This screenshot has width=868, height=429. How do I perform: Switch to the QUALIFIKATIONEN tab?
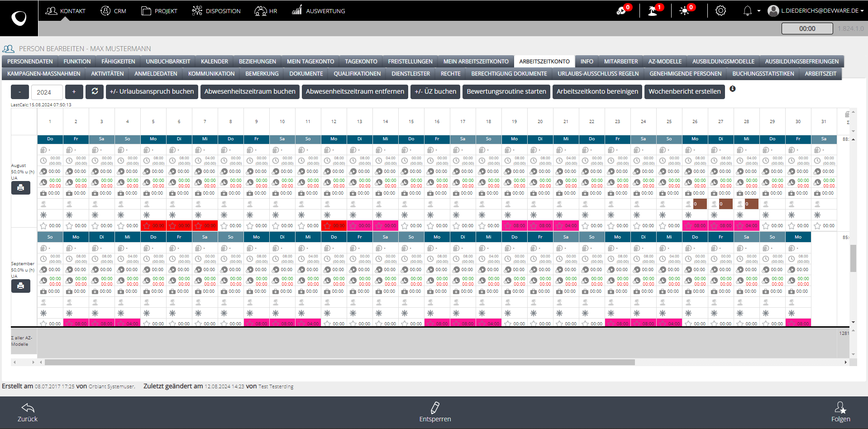[357, 74]
